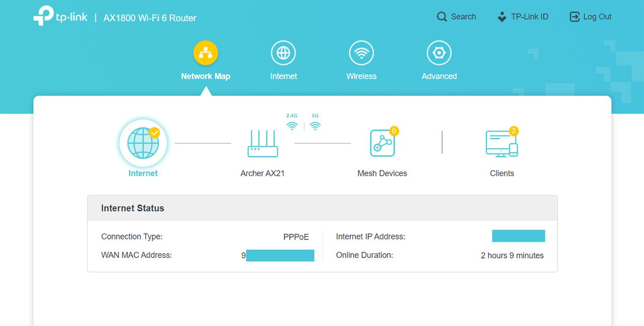Click the Log Out arrow icon
The width and height of the screenshot is (644, 326).
tap(574, 17)
